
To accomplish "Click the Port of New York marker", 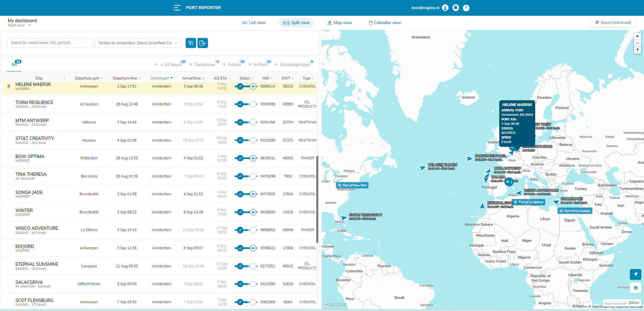I will (352, 185).
